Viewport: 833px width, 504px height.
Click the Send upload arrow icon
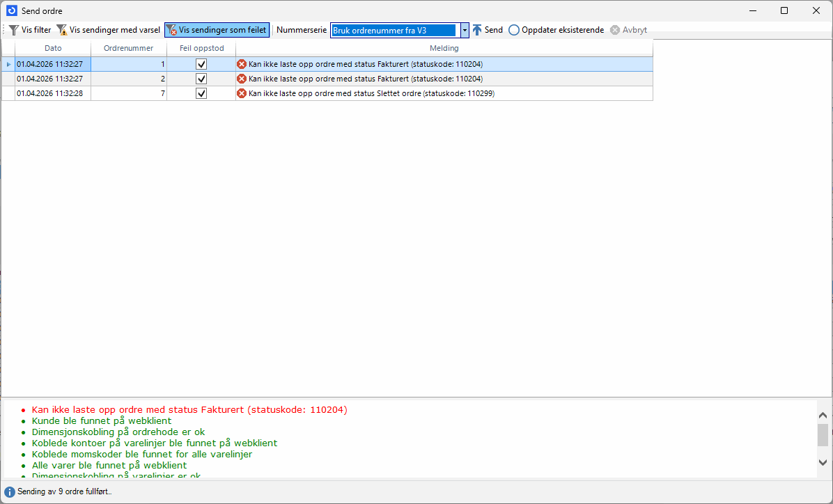click(477, 30)
